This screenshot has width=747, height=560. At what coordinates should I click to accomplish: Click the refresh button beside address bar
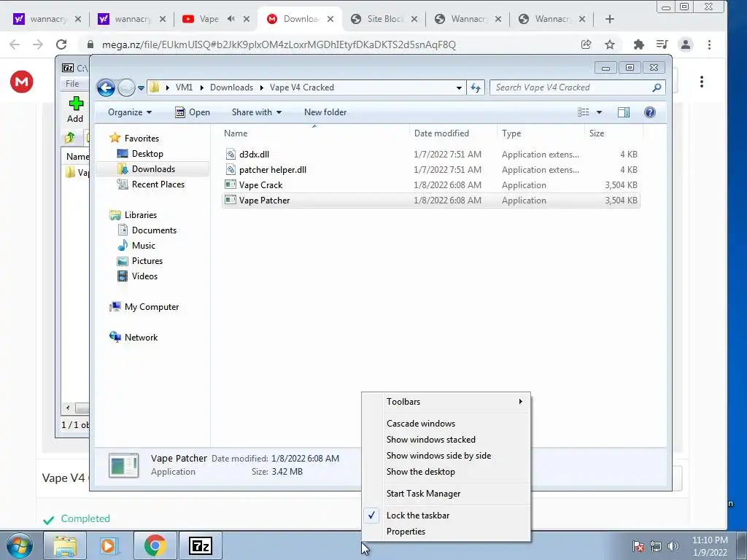tap(476, 87)
